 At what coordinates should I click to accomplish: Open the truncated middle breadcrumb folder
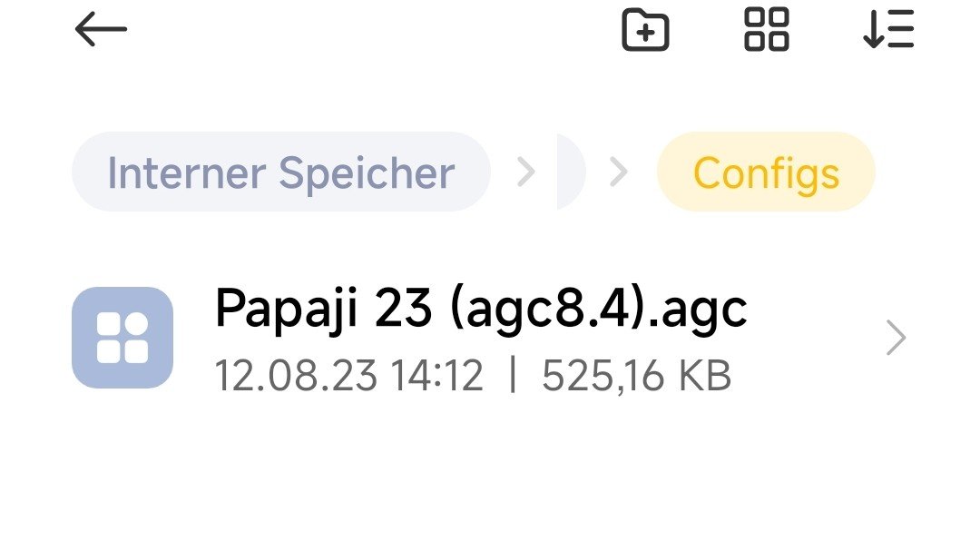[x=571, y=172]
